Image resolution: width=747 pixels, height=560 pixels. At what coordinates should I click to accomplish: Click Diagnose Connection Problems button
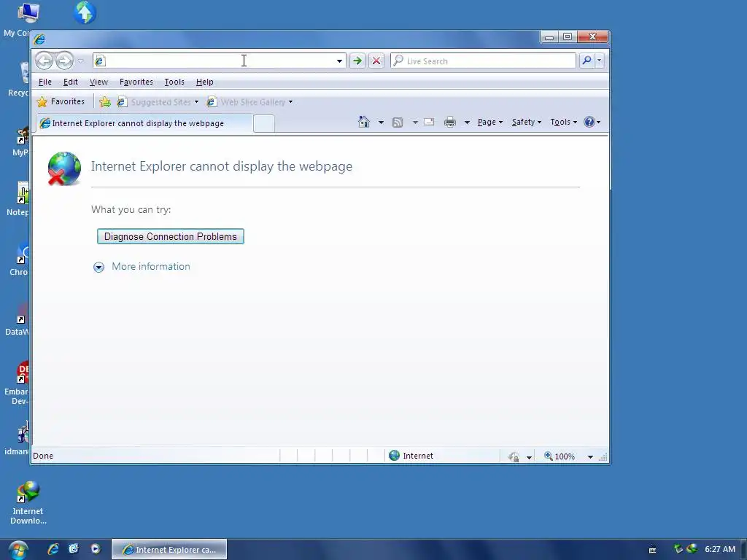pos(171,236)
